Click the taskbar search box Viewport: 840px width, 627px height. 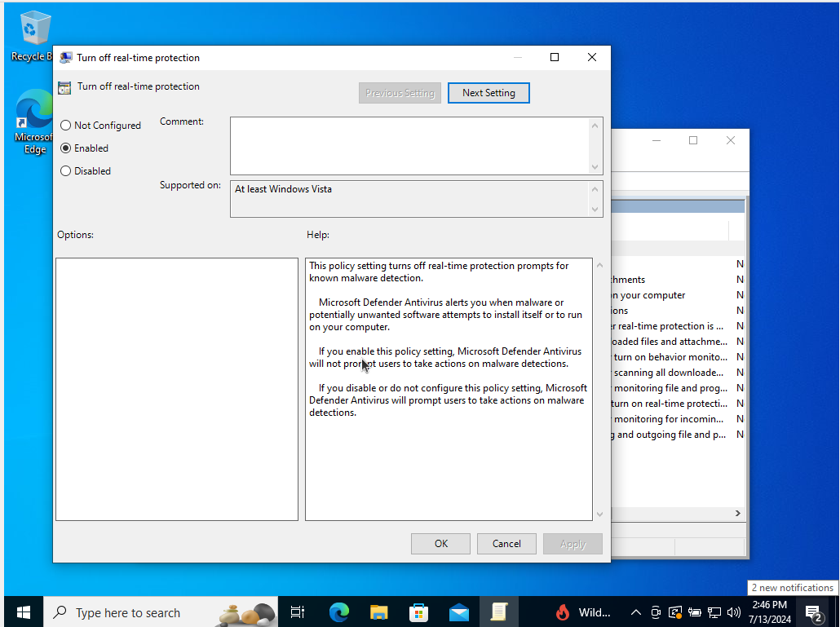[x=161, y=612]
